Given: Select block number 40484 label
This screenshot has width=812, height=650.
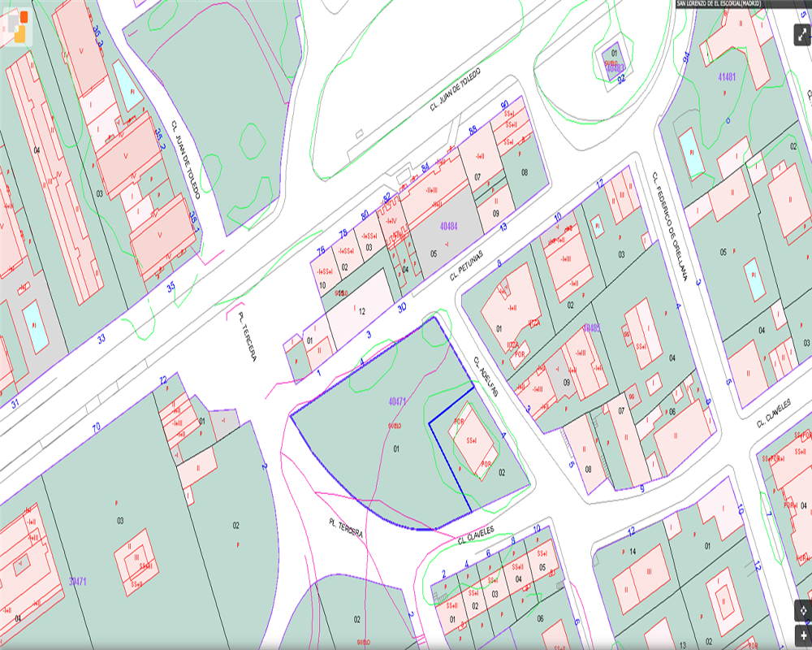Looking at the screenshot, I should click(x=448, y=226).
